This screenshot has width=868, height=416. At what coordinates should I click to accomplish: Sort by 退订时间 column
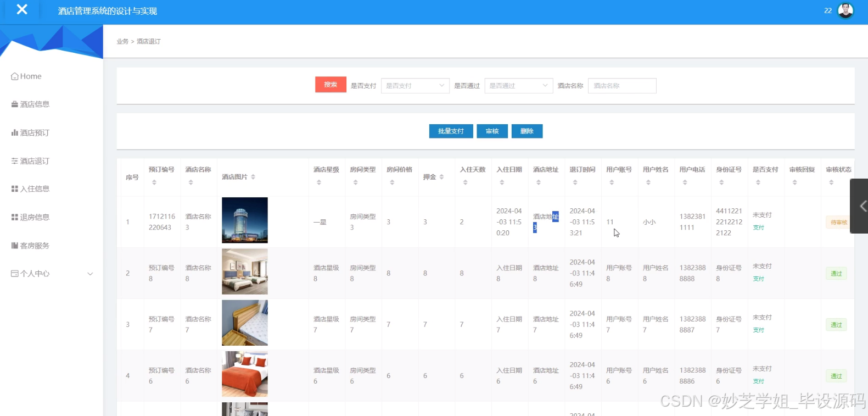tap(575, 182)
